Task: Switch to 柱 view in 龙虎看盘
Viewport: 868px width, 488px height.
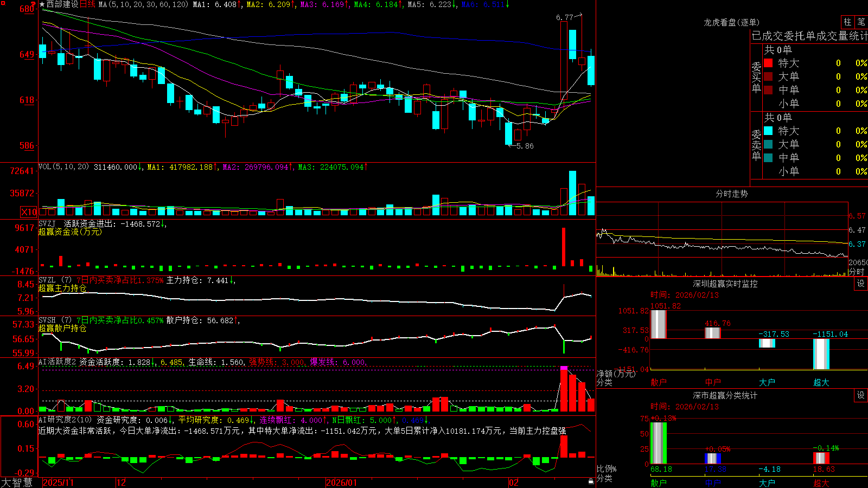Action: 847,22
